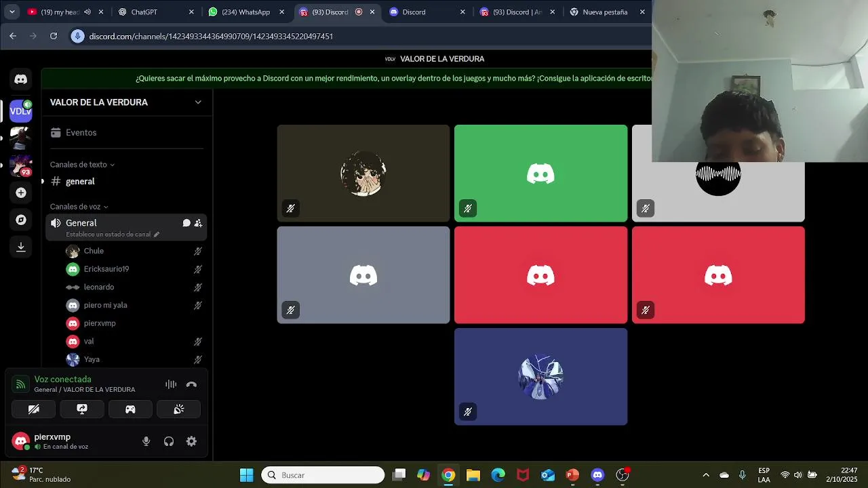Select user pierxvmp in voice list
The image size is (868, 488).
[x=133, y=323]
